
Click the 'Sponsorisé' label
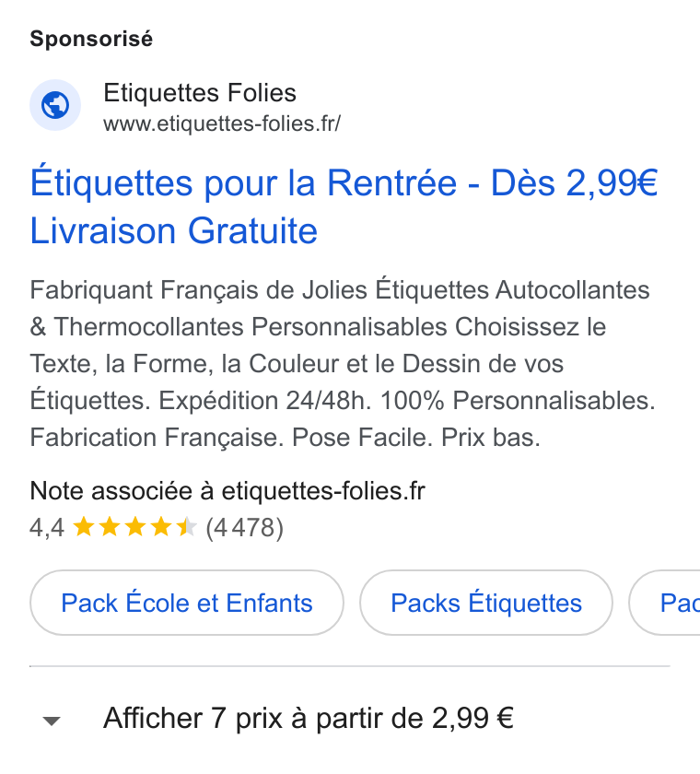[91, 39]
